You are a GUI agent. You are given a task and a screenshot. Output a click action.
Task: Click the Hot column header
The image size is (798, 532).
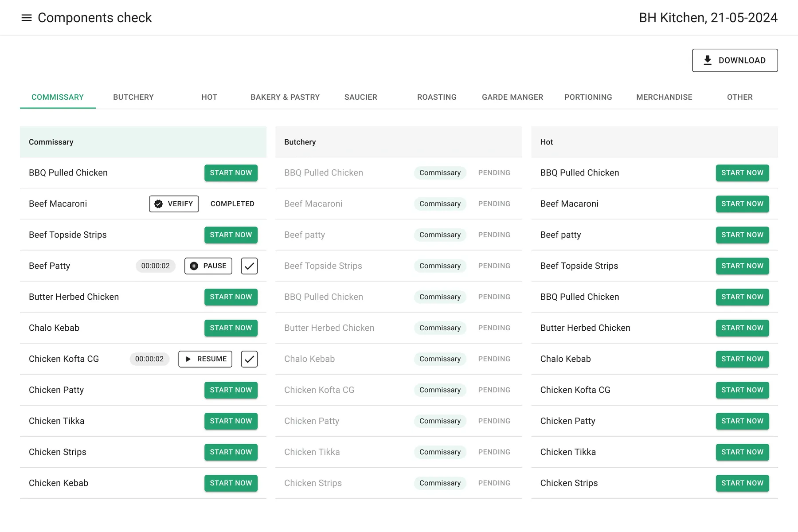(x=654, y=142)
